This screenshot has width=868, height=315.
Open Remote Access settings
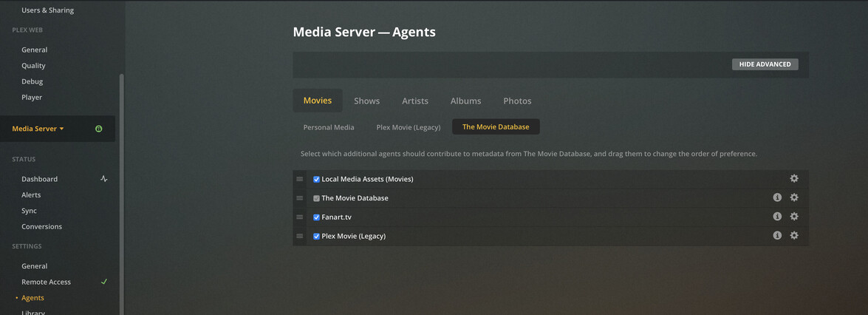[46, 282]
